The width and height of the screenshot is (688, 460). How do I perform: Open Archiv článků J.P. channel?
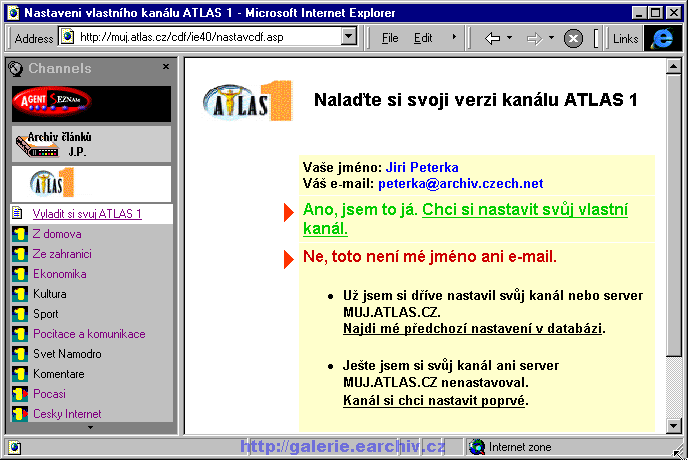91,144
